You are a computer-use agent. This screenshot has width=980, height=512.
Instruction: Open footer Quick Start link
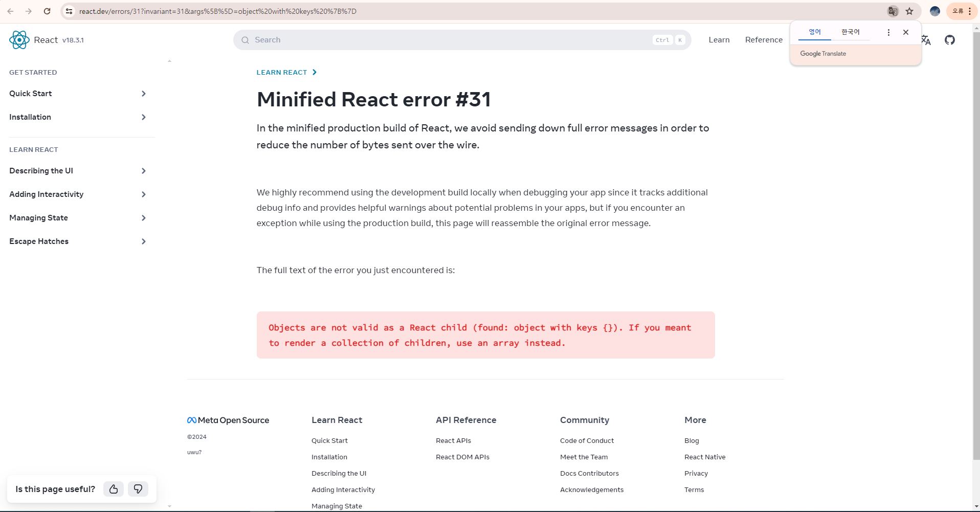(x=329, y=440)
